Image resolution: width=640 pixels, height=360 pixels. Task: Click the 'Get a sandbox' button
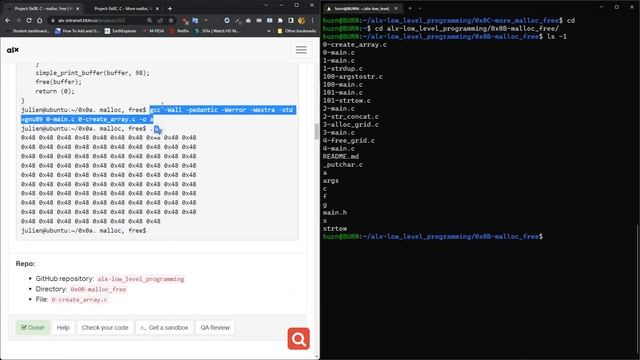pos(164,327)
